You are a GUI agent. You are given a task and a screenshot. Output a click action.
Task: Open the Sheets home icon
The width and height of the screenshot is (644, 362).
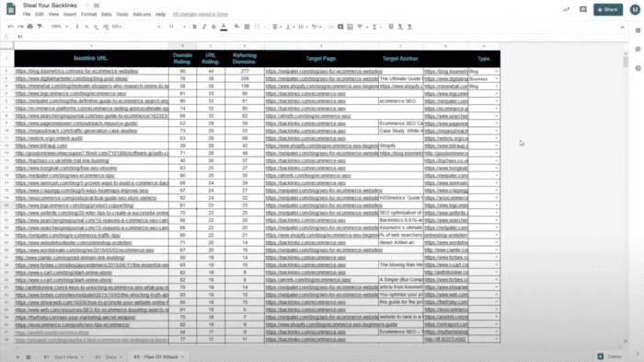(x=11, y=8)
